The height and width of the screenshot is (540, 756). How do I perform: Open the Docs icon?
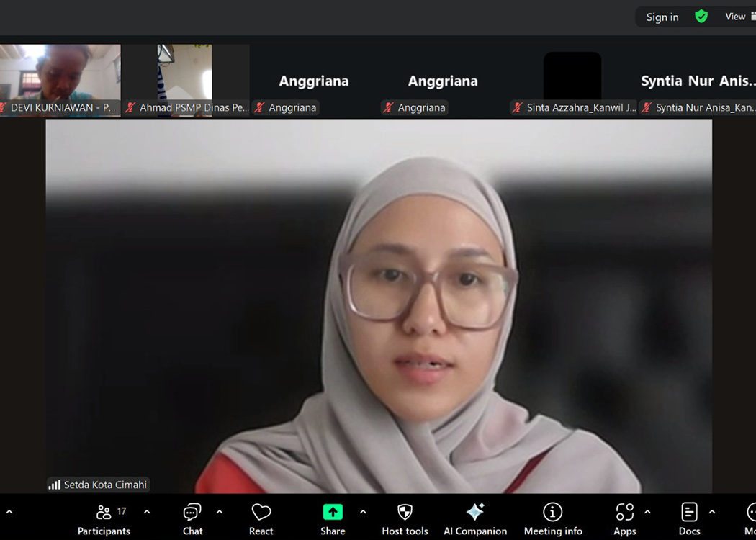tap(689, 513)
